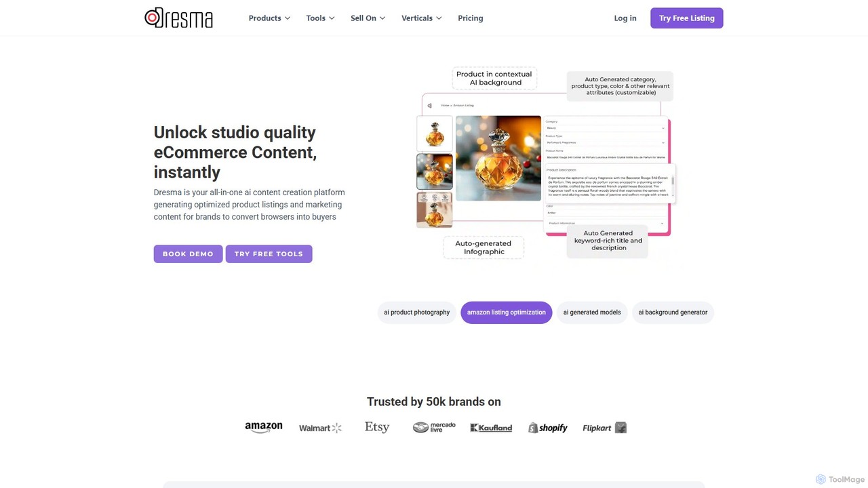The image size is (868, 488).
Task: Go to the Pricing page
Action: [x=471, y=18]
